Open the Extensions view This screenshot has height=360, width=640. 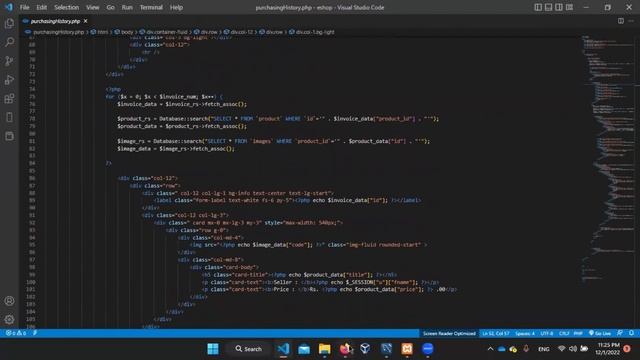(9, 98)
